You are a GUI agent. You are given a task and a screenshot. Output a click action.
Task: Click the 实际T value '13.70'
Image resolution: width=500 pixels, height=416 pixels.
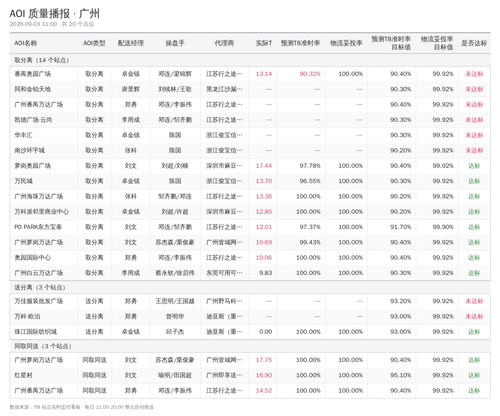coord(264,181)
